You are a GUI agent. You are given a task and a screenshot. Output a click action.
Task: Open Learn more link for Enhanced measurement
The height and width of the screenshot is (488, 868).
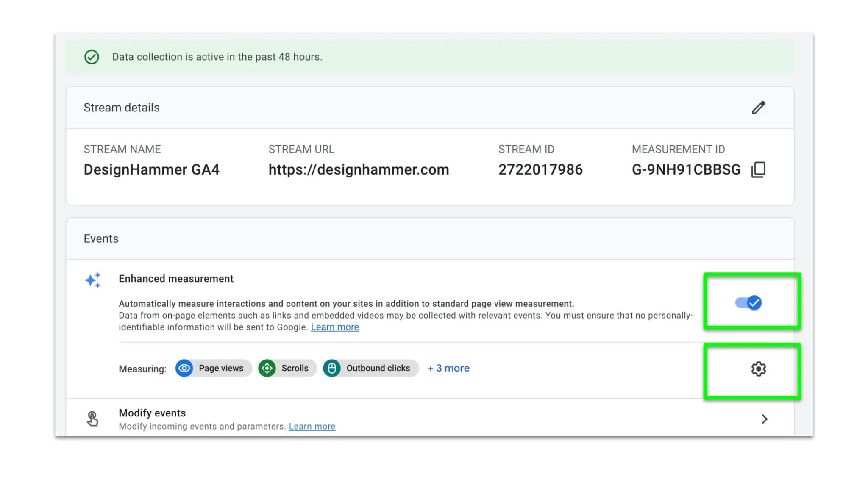click(x=335, y=327)
